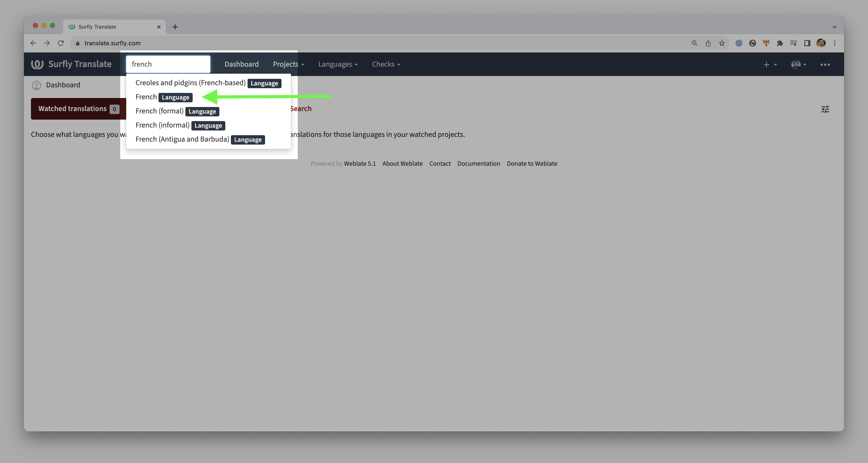Open the plus add-new dropdown
The height and width of the screenshot is (463, 868).
(770, 64)
